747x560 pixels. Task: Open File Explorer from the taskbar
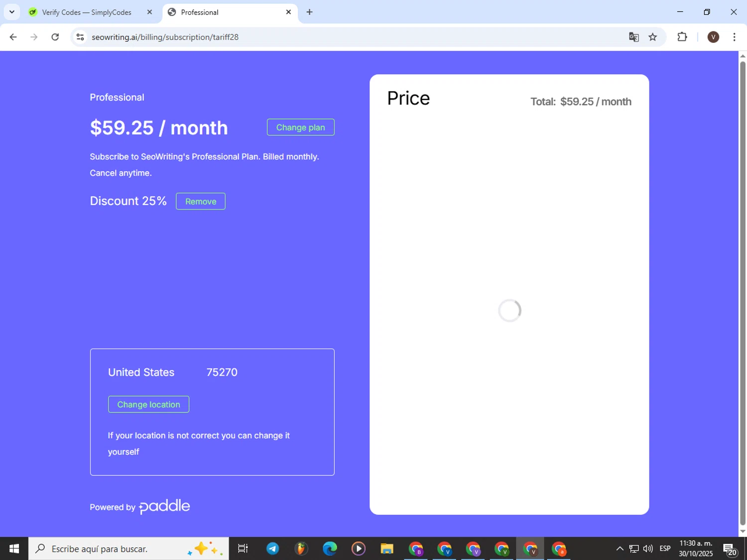point(387,549)
